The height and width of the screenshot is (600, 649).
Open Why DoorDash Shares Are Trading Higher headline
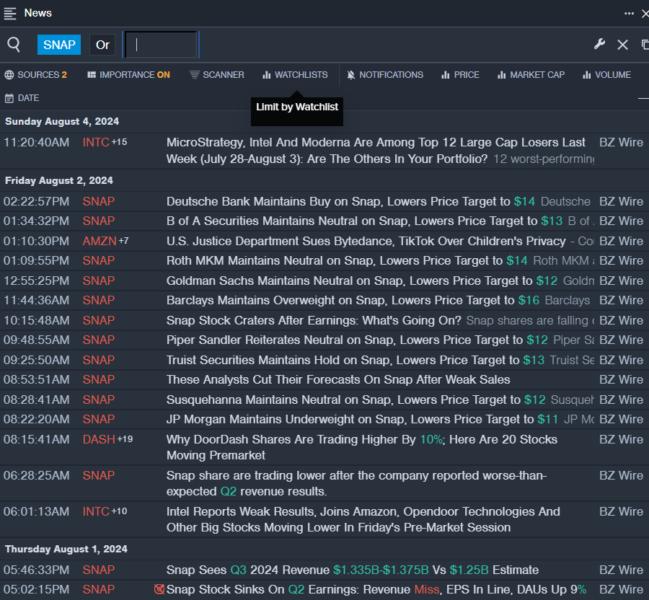pyautogui.click(x=362, y=447)
